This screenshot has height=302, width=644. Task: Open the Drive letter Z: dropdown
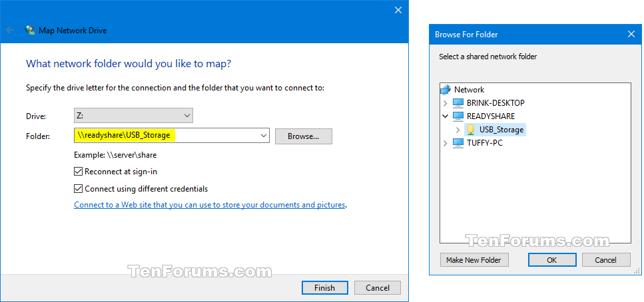click(133, 116)
